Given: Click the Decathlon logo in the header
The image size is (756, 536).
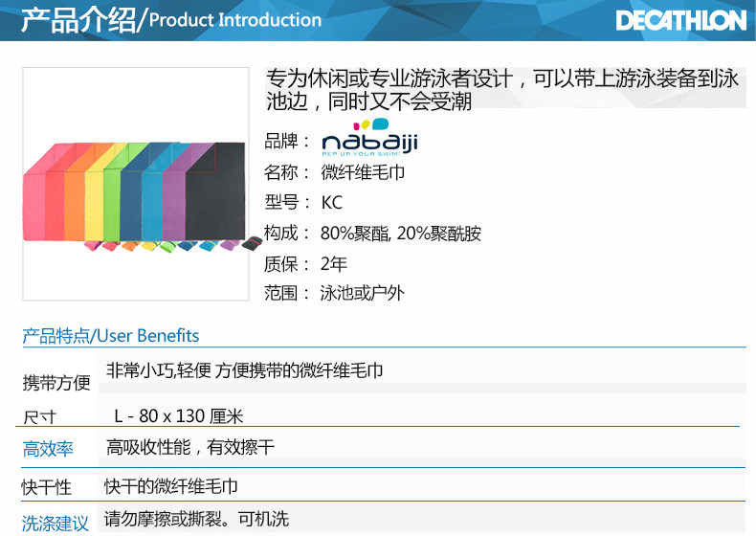Looking at the screenshot, I should (680, 20).
